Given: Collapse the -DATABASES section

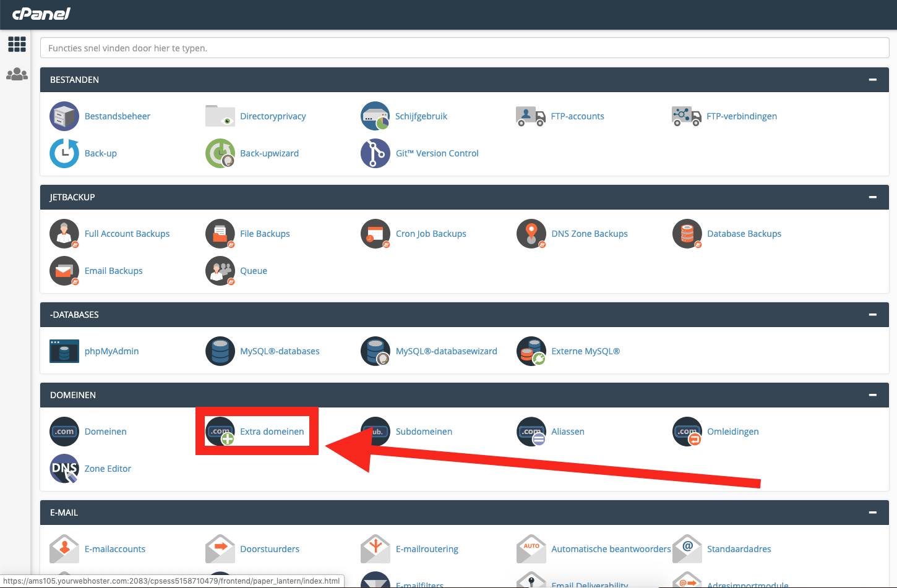Looking at the screenshot, I should coord(873,315).
